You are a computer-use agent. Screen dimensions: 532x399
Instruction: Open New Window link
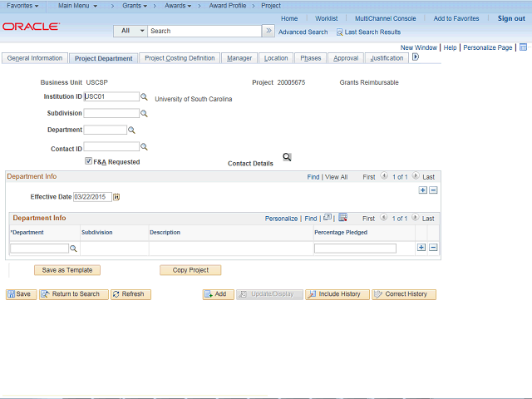pyautogui.click(x=419, y=47)
